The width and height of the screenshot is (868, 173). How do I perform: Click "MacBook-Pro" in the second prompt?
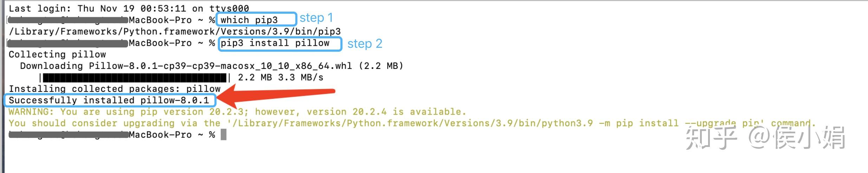[x=160, y=43]
